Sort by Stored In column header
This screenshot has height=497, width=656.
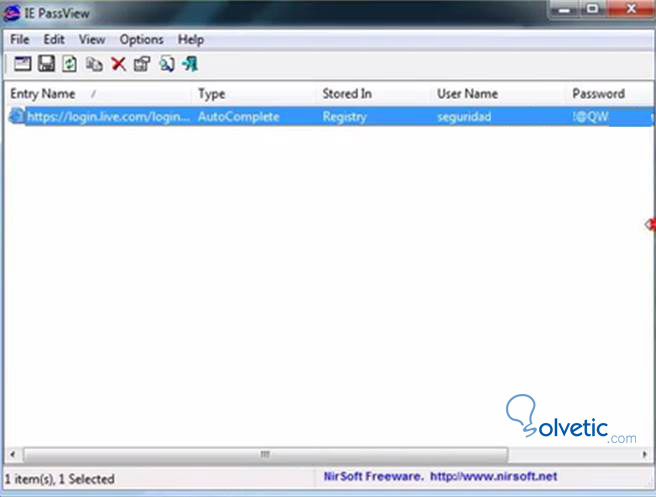pos(373,94)
